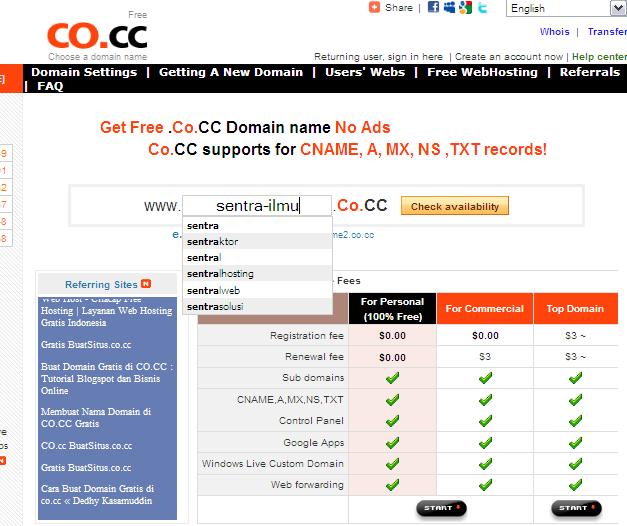Image resolution: width=627 pixels, height=526 pixels.
Task: Click the $3 commercial renewal fee cell
Action: coord(485,356)
